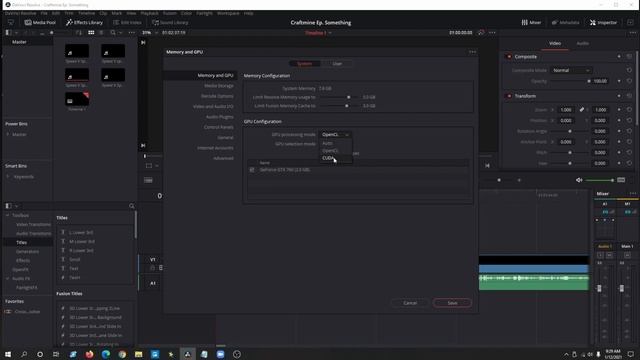Save the preferences dialog
This screenshot has width=640, height=360.
point(452,303)
